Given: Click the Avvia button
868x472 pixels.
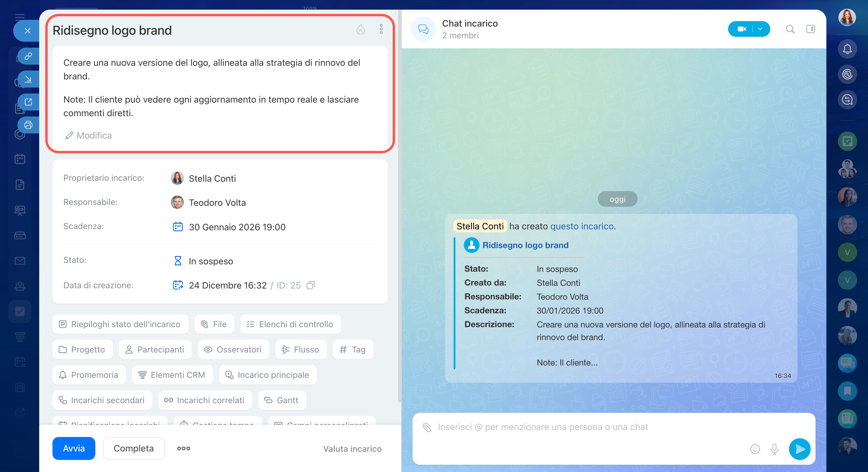Looking at the screenshot, I should point(74,448).
